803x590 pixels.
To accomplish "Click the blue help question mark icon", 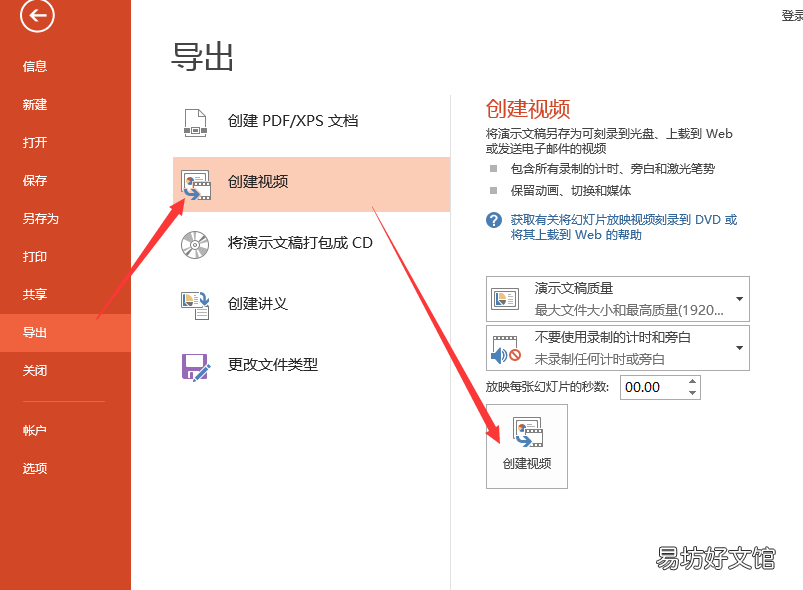I will pyautogui.click(x=494, y=220).
